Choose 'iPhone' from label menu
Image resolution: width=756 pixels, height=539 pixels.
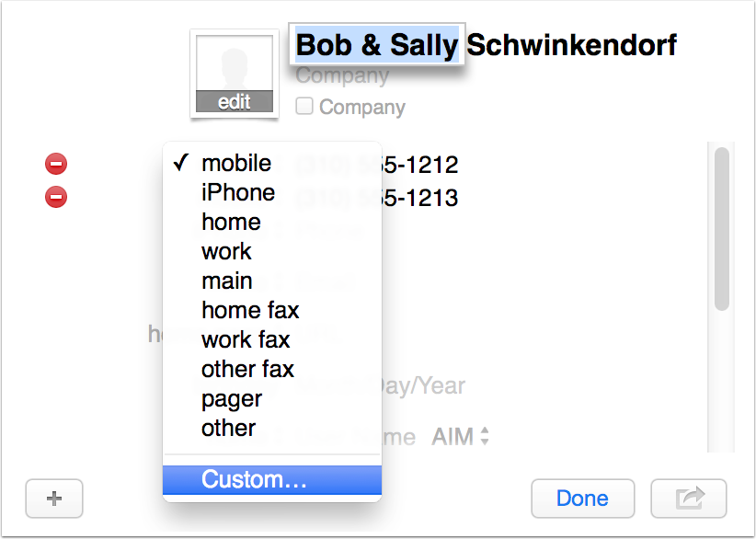click(238, 193)
